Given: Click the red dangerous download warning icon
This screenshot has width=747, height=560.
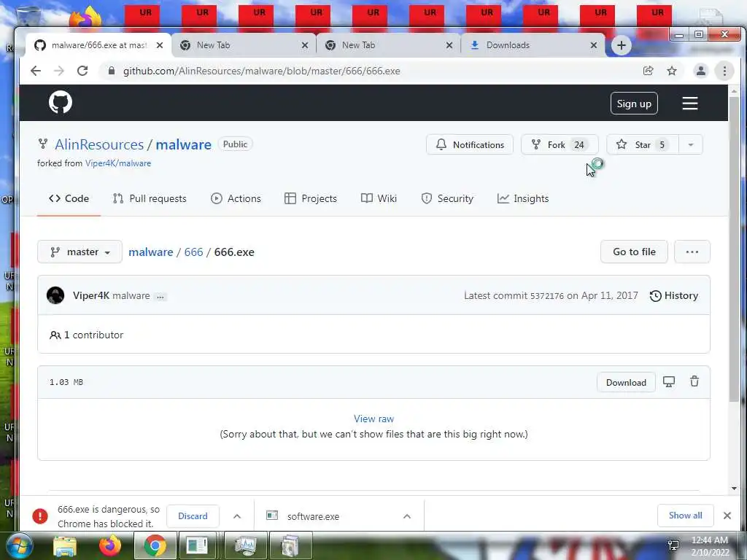Looking at the screenshot, I should point(40,516).
